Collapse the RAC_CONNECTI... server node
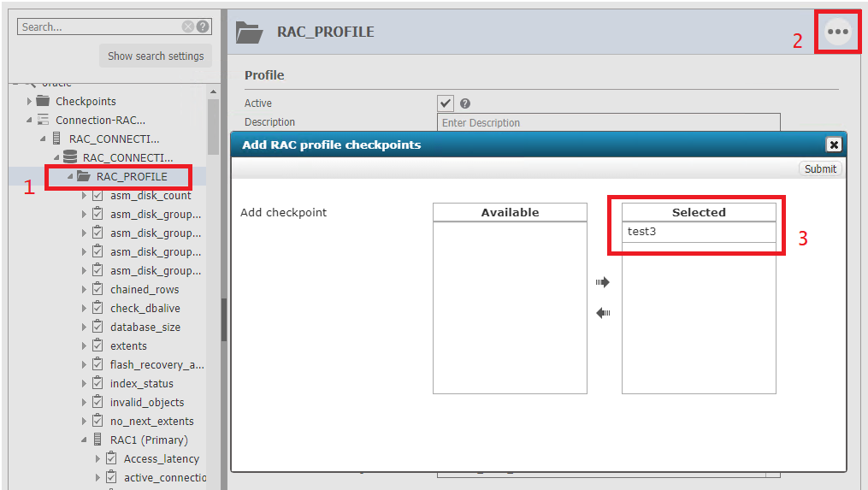The width and height of the screenshot is (868, 490). pos(43,139)
